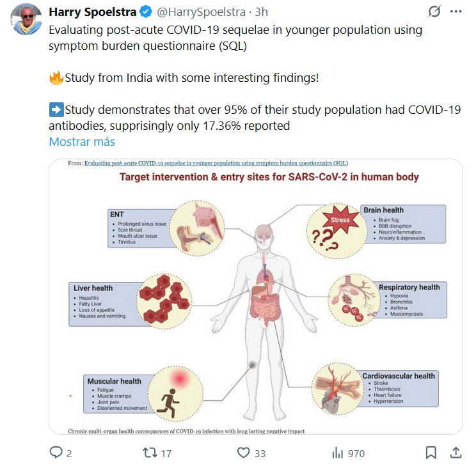
Task: Like the tweet with heart icon
Action: coord(243,453)
